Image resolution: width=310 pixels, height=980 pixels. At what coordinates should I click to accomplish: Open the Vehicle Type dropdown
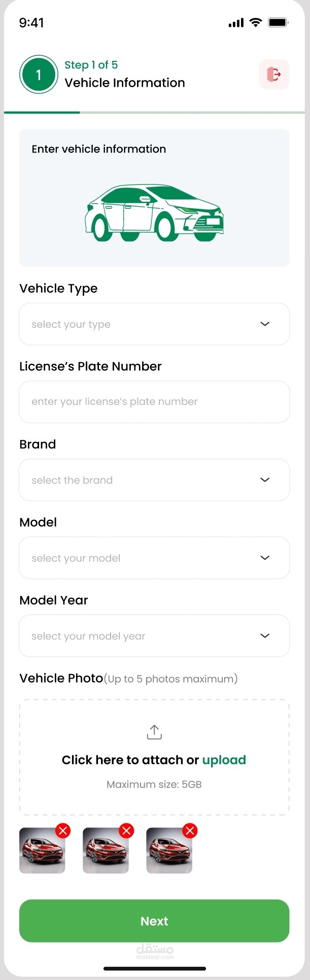pyautogui.click(x=154, y=324)
